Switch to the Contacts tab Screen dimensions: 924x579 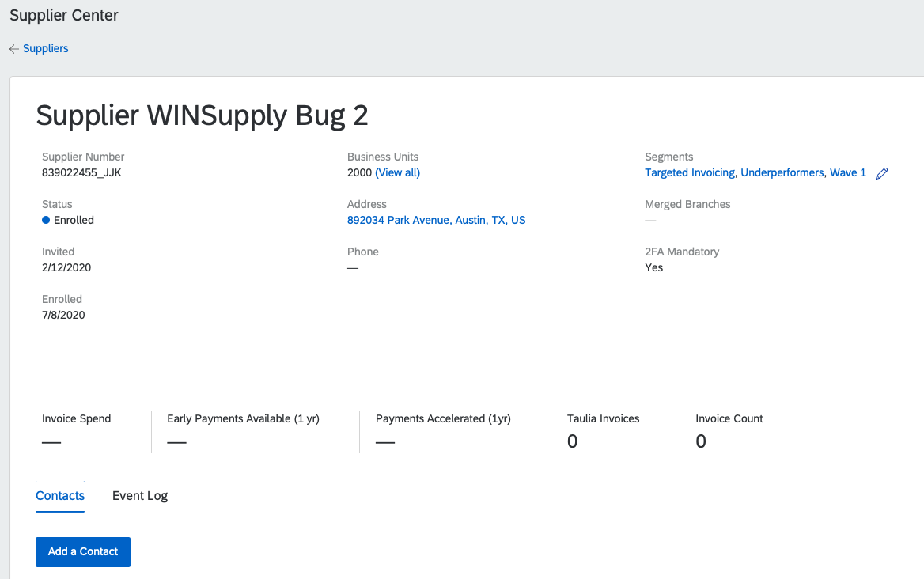pyautogui.click(x=60, y=496)
